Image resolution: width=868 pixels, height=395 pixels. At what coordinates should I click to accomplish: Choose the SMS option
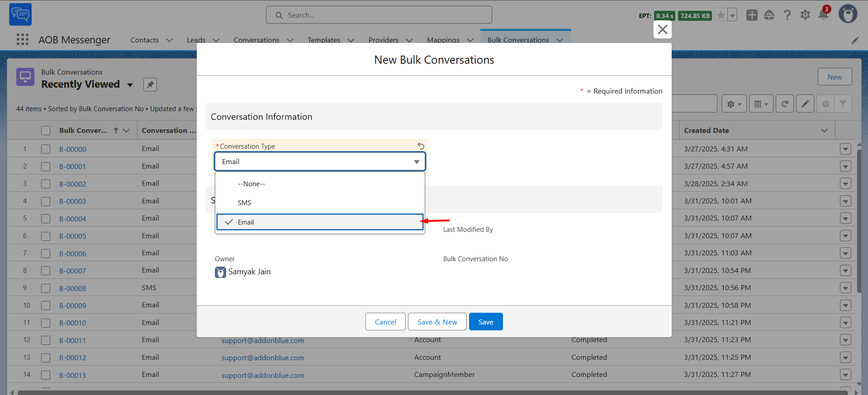pyautogui.click(x=320, y=203)
